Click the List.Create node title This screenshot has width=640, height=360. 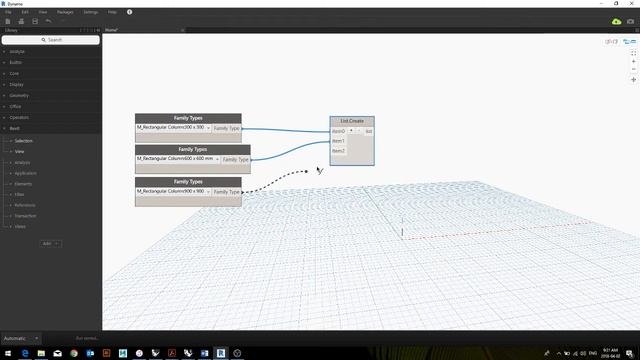click(x=352, y=121)
